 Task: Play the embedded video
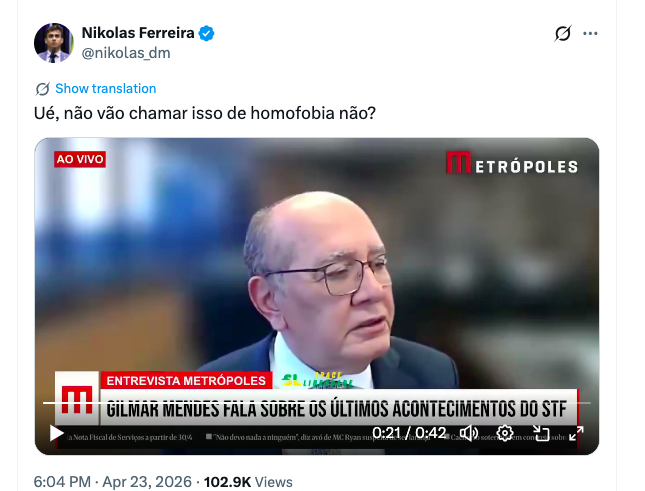coord(56,433)
